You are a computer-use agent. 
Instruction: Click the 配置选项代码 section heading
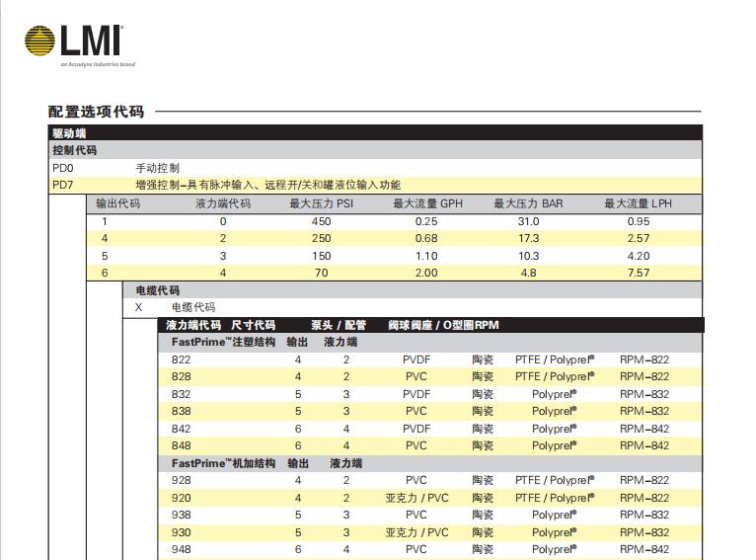[x=96, y=112]
